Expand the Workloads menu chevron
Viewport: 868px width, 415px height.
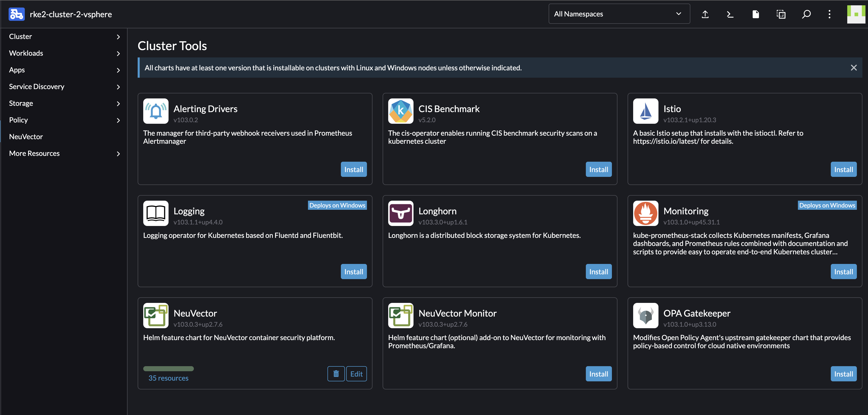click(118, 54)
